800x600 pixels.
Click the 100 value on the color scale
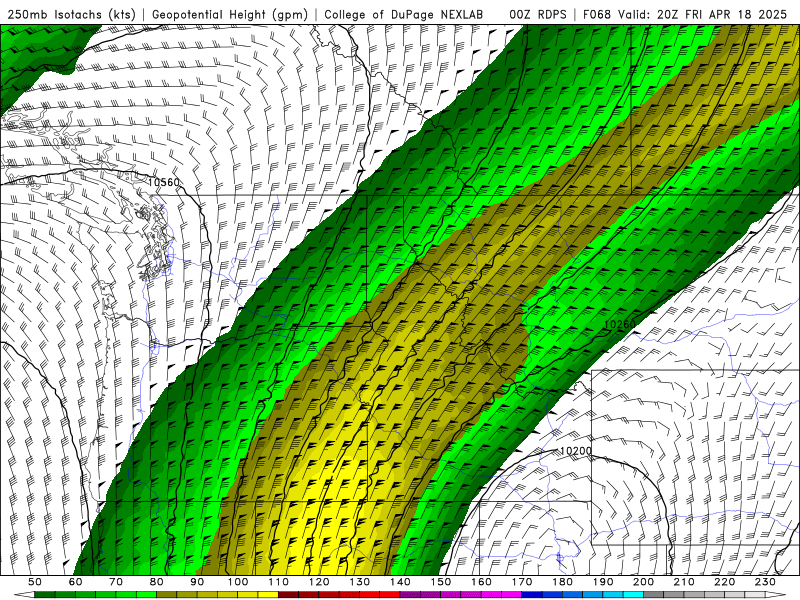[x=238, y=582]
